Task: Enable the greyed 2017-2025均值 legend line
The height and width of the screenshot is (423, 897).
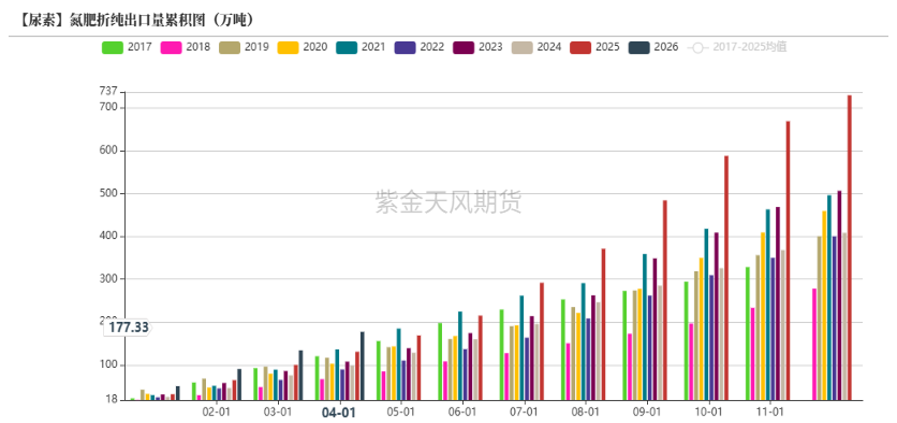Action: (737, 47)
